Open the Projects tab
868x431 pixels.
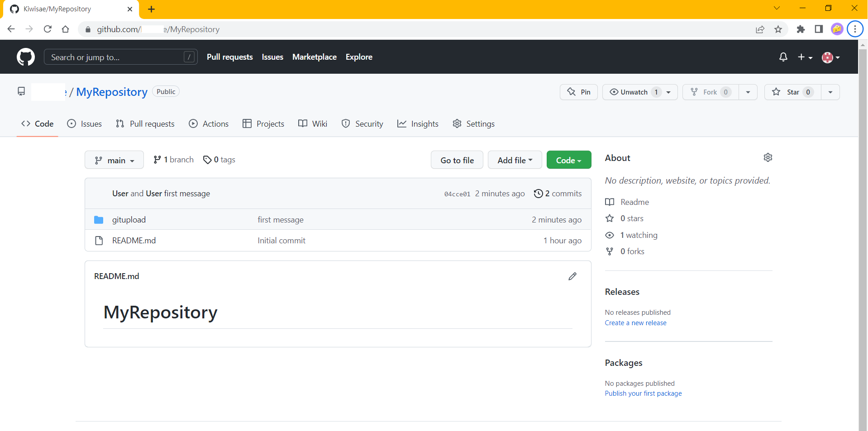(263, 123)
